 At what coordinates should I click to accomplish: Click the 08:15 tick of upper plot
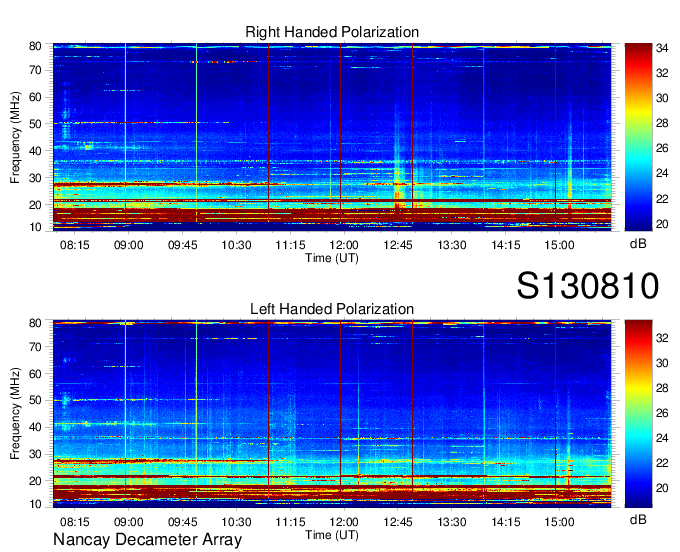(75, 245)
